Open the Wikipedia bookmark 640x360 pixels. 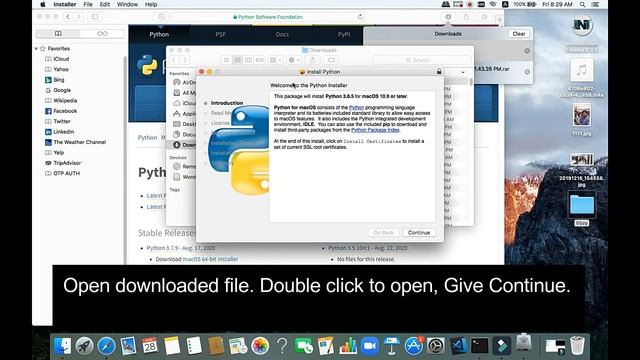click(x=65, y=100)
